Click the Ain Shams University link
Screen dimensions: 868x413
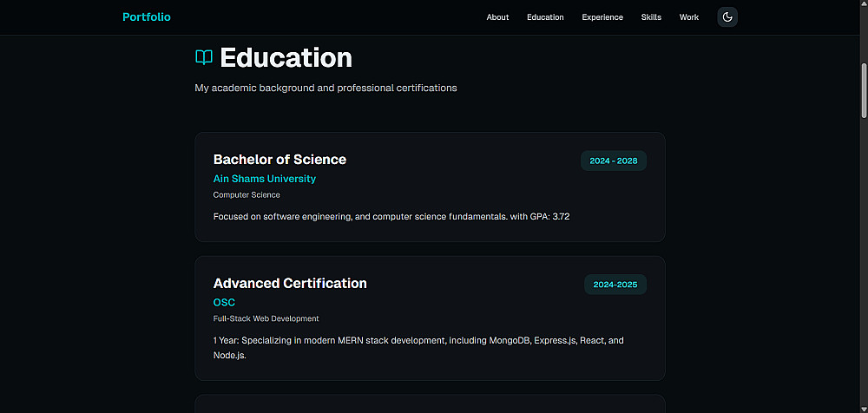point(265,179)
